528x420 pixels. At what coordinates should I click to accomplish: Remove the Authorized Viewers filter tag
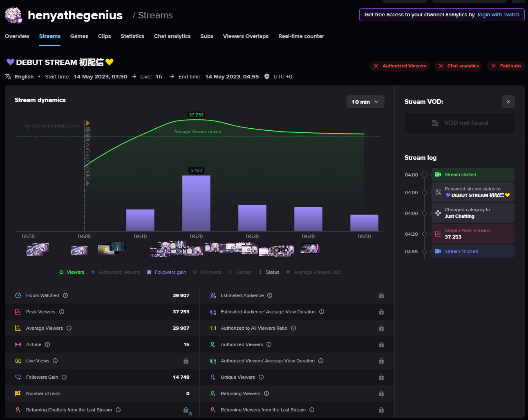tap(376, 66)
